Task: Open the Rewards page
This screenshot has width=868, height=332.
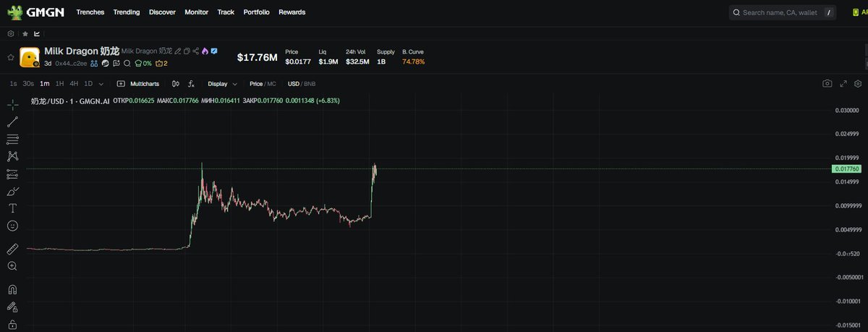Action: pyautogui.click(x=292, y=12)
